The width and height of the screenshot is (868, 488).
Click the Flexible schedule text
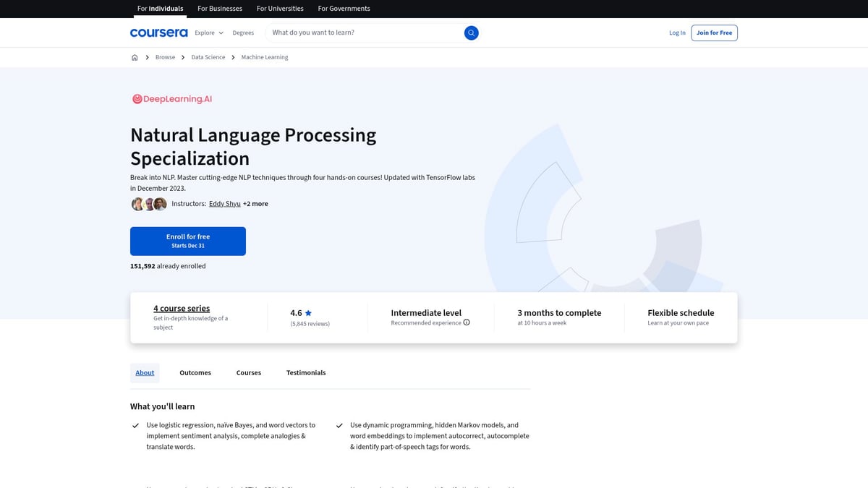click(681, 313)
